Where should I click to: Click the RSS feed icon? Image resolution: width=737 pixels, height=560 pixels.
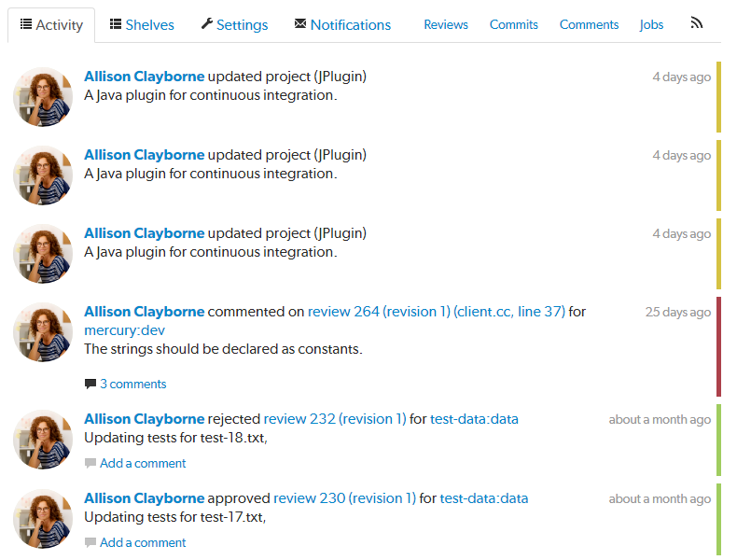click(697, 23)
